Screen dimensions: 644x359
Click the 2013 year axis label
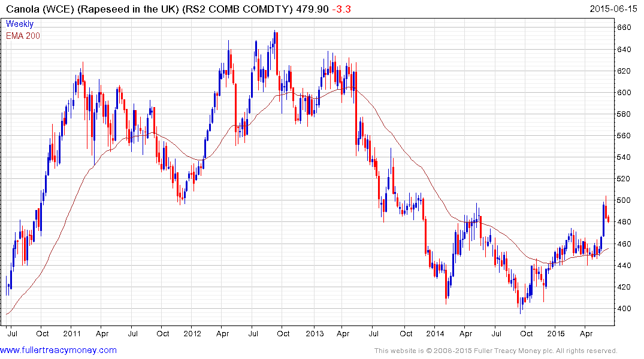315,333
